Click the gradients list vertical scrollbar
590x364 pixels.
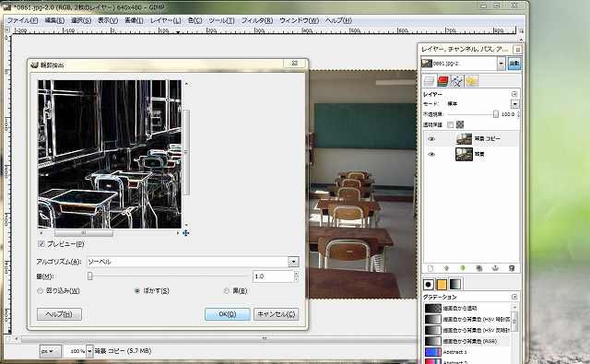(x=514, y=322)
